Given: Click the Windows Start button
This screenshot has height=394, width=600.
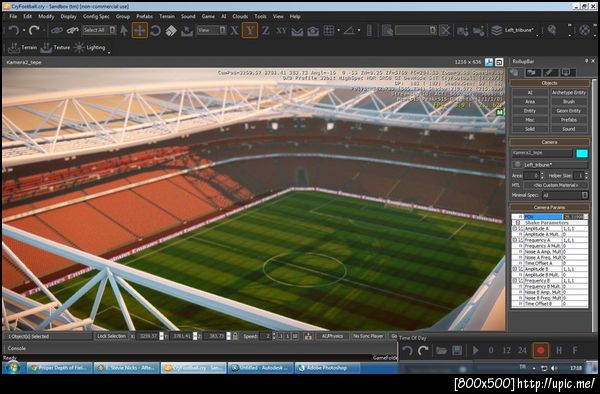Looking at the screenshot, I should click(12, 368).
